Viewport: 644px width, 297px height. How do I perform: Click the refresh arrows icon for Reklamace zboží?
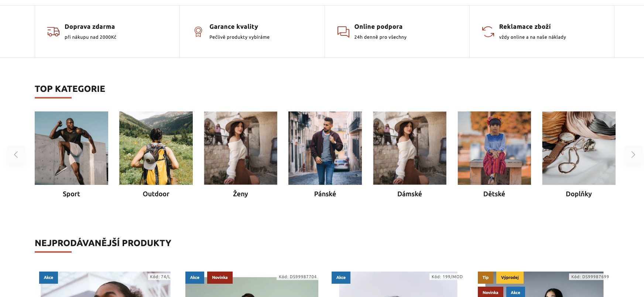click(x=488, y=32)
